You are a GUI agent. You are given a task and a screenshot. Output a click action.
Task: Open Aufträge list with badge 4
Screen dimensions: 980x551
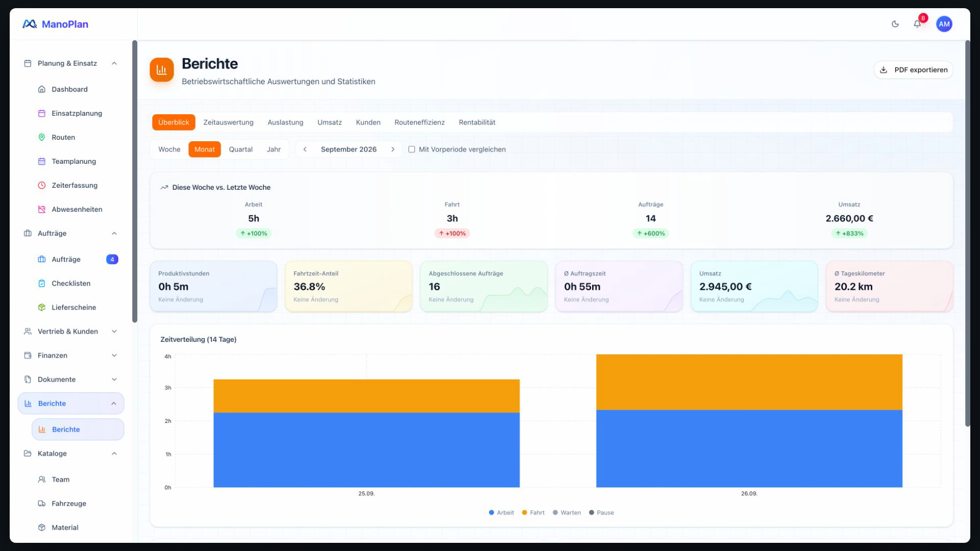point(77,259)
